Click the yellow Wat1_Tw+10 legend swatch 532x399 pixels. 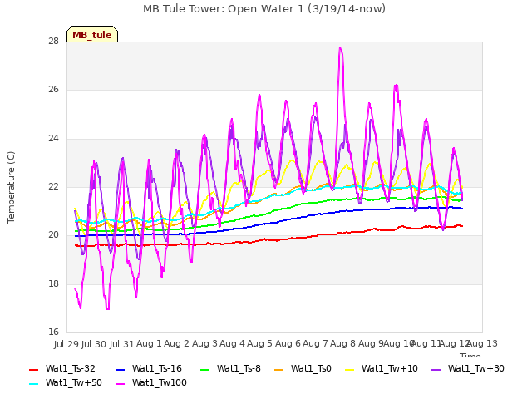tap(350, 369)
